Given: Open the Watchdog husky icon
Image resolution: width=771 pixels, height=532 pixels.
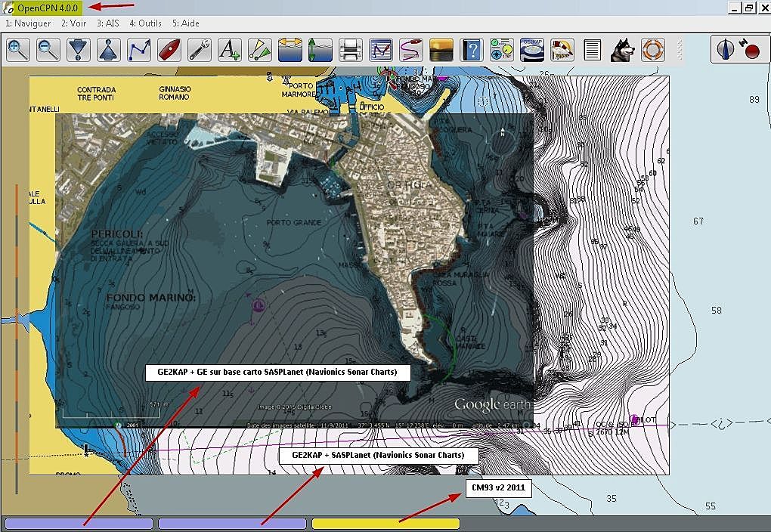Looking at the screenshot, I should [623, 50].
